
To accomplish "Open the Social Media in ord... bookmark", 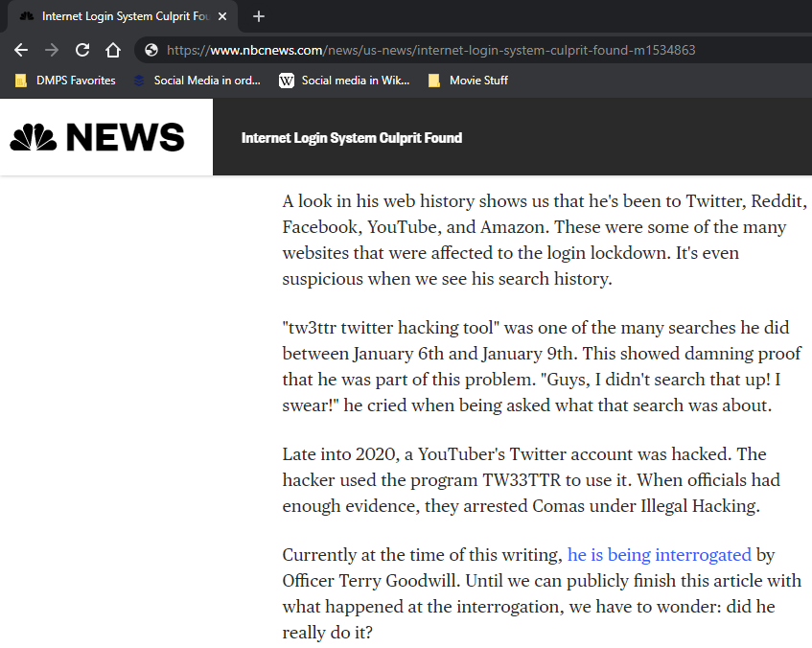I will 197,81.
